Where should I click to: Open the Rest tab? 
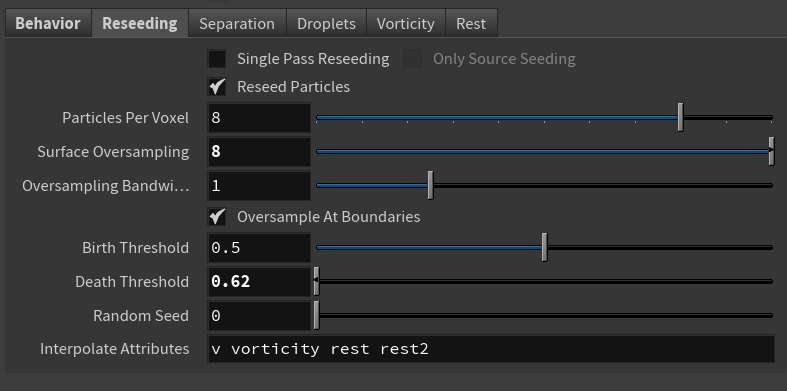471,24
